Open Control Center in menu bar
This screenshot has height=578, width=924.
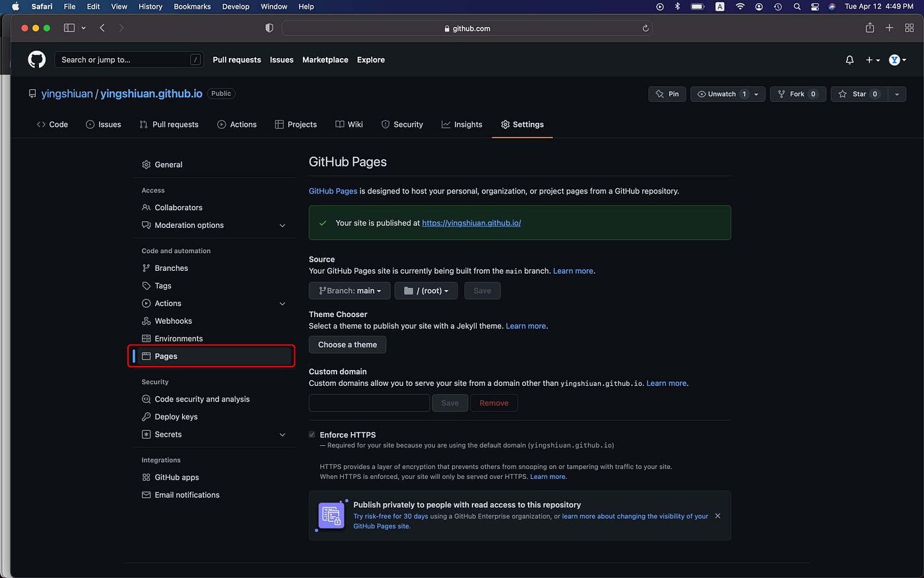click(815, 7)
